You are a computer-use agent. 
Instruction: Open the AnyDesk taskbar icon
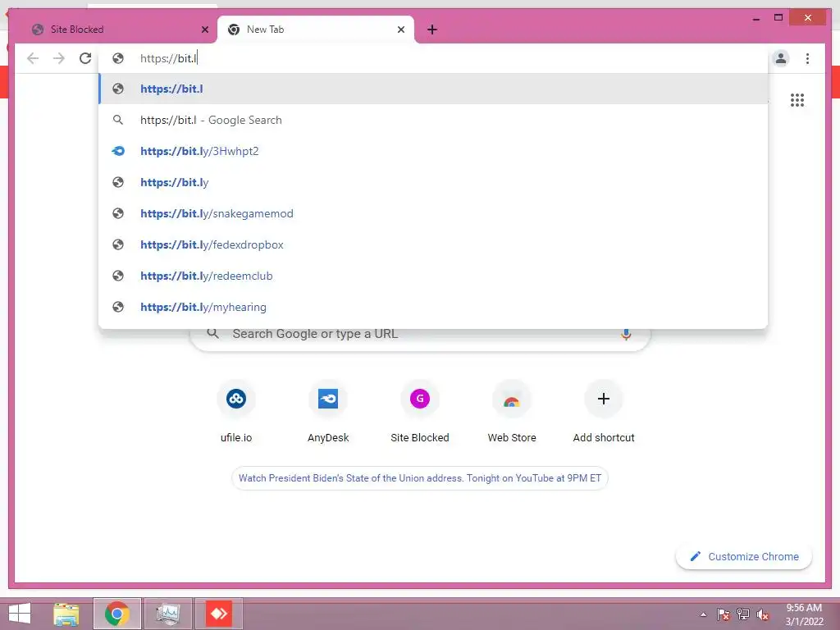click(x=218, y=614)
